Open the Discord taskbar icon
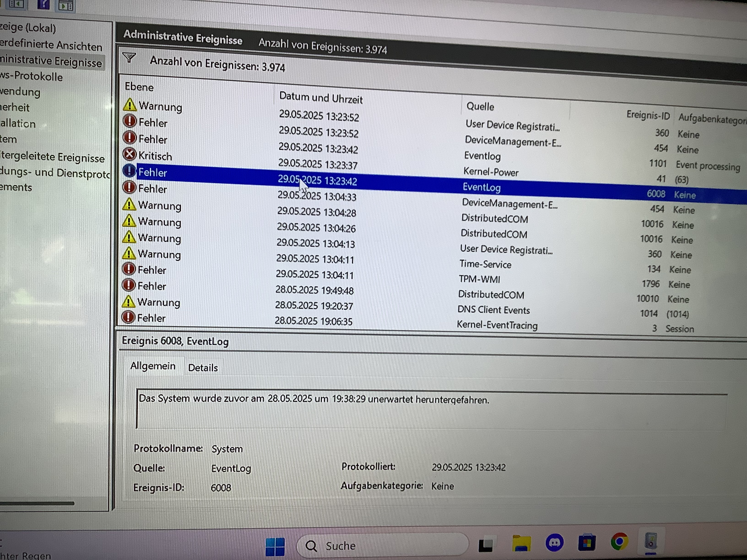 [x=554, y=542]
